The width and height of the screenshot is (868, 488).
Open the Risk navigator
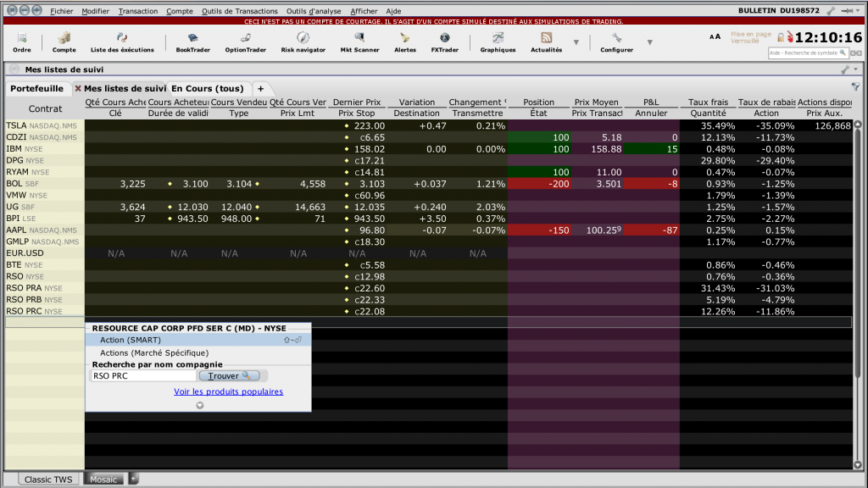303,42
